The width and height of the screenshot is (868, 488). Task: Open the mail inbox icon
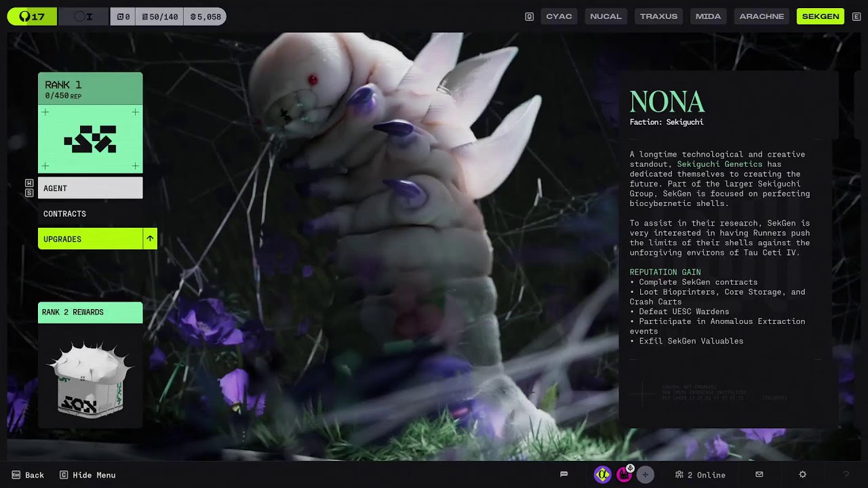pos(759,474)
